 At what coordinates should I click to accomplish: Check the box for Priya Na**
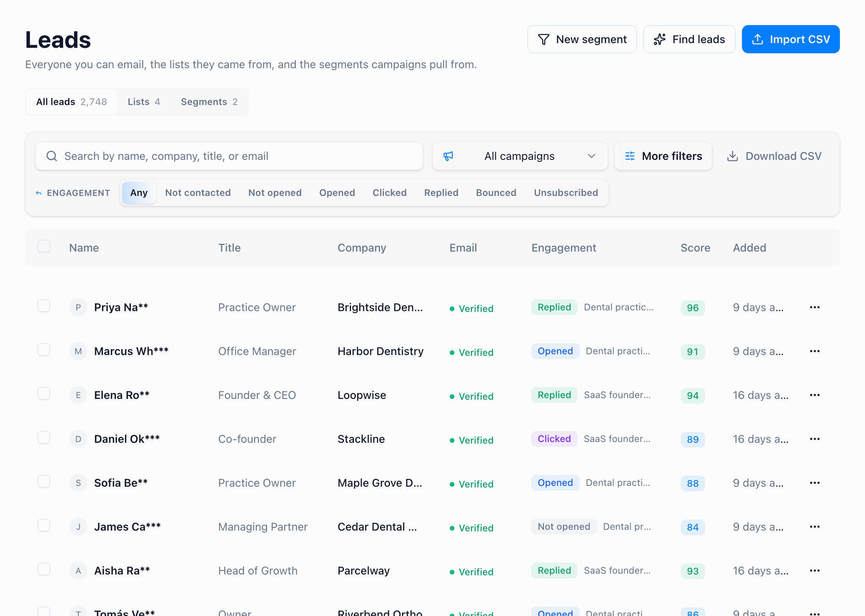(44, 306)
